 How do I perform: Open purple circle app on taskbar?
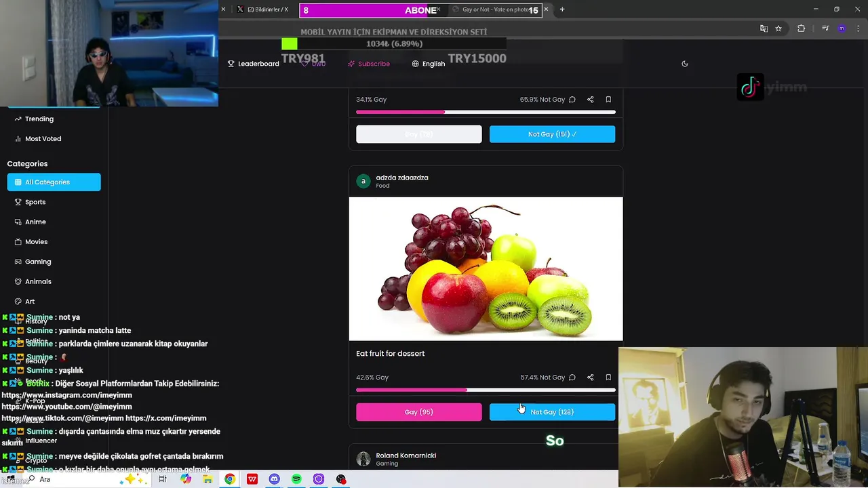click(319, 479)
